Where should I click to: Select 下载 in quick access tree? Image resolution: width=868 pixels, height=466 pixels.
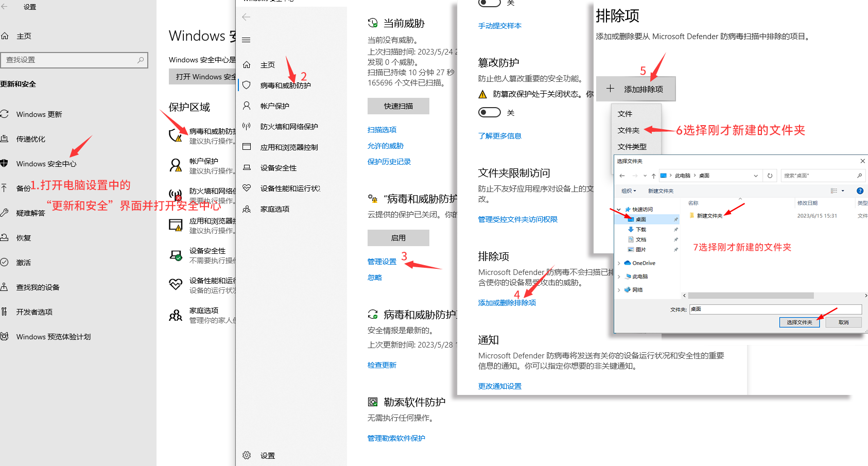[641, 230]
